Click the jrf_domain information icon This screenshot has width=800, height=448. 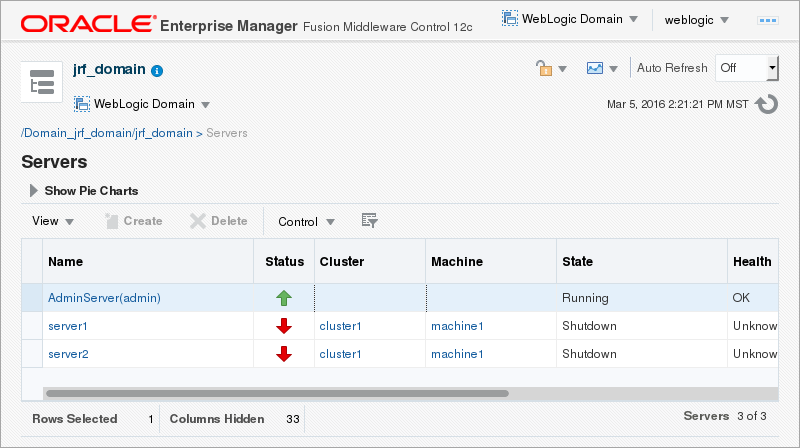point(157,71)
